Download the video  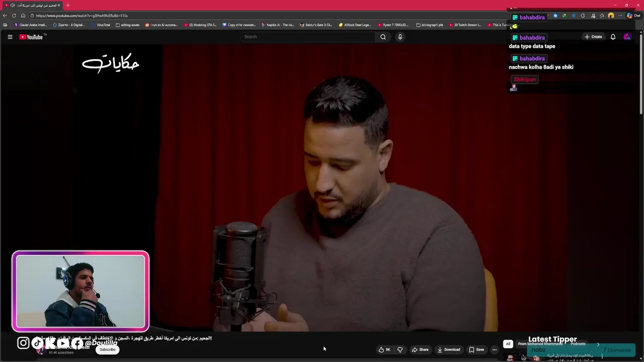click(449, 349)
